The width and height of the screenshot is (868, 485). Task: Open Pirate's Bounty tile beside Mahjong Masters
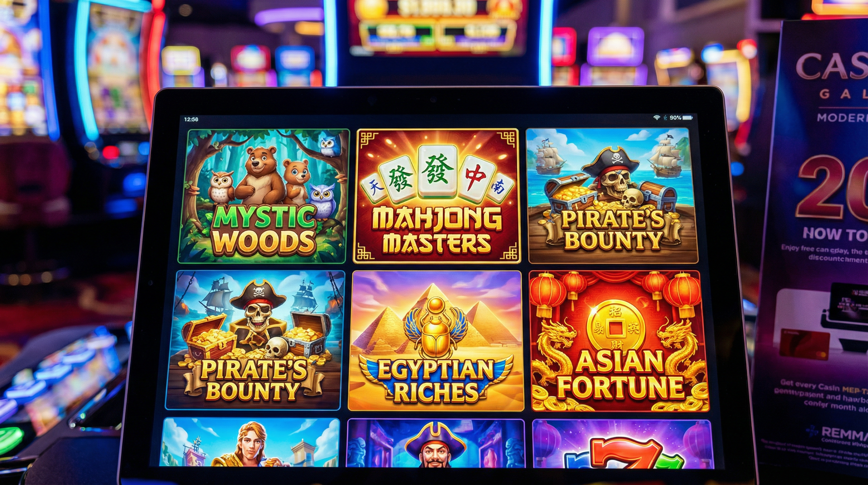tap(612, 196)
